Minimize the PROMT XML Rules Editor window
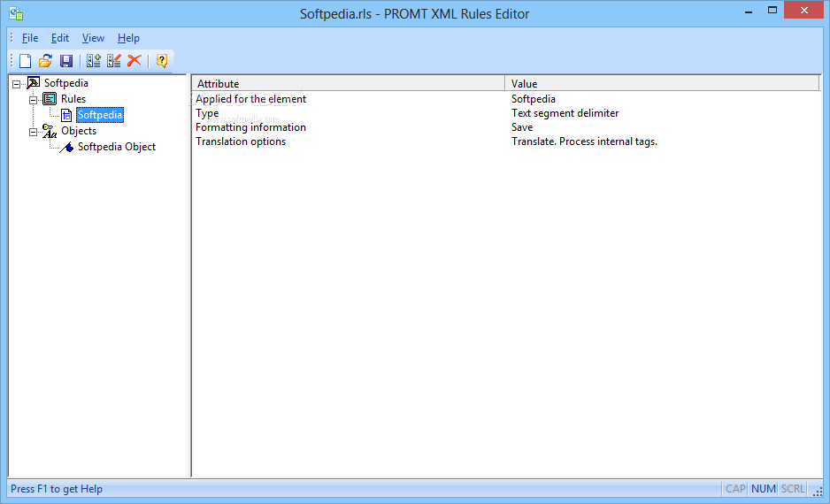830x504 pixels. pyautogui.click(x=749, y=11)
